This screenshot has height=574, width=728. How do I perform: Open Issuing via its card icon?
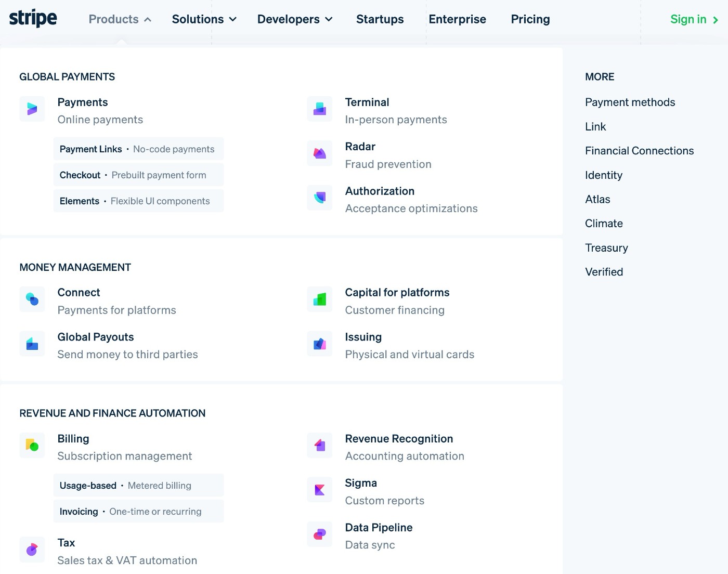point(320,344)
